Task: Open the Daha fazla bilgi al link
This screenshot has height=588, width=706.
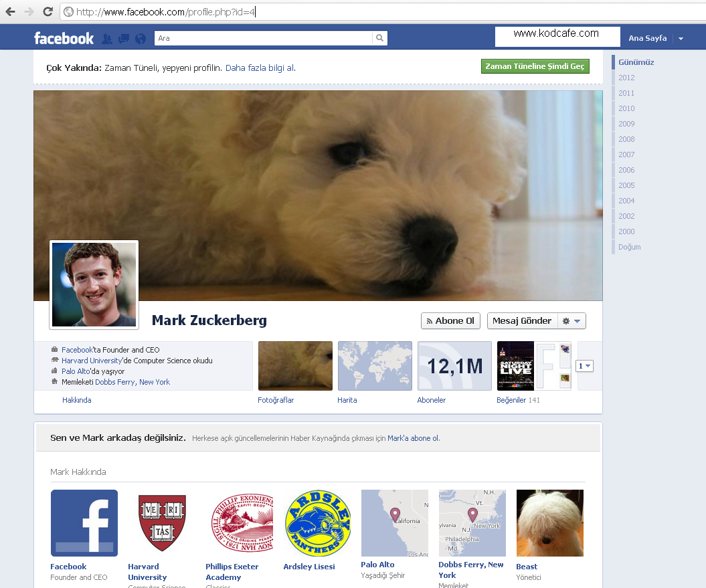Action: (x=260, y=68)
